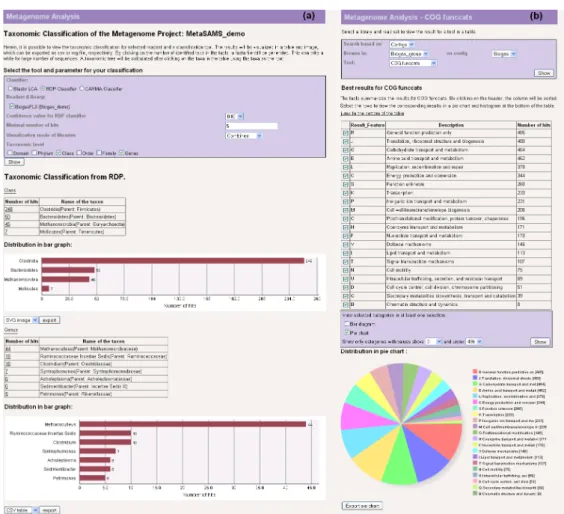Open the 'Browse in' library dropdown
This screenshot has height=514, width=564.
409,54
